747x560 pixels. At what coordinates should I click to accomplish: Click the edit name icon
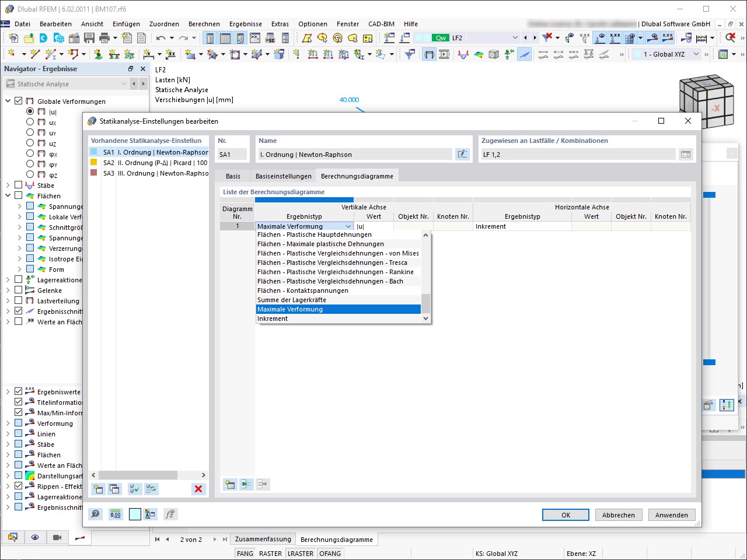click(462, 155)
